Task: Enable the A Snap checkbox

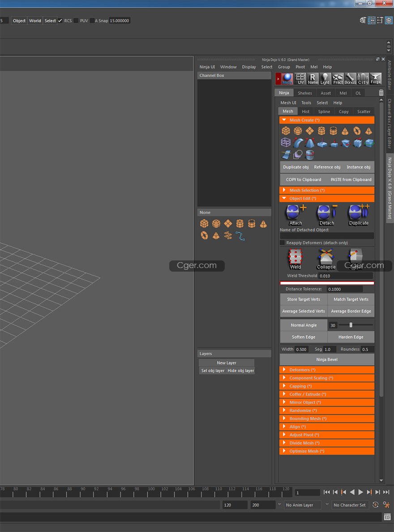Action: [x=92, y=21]
